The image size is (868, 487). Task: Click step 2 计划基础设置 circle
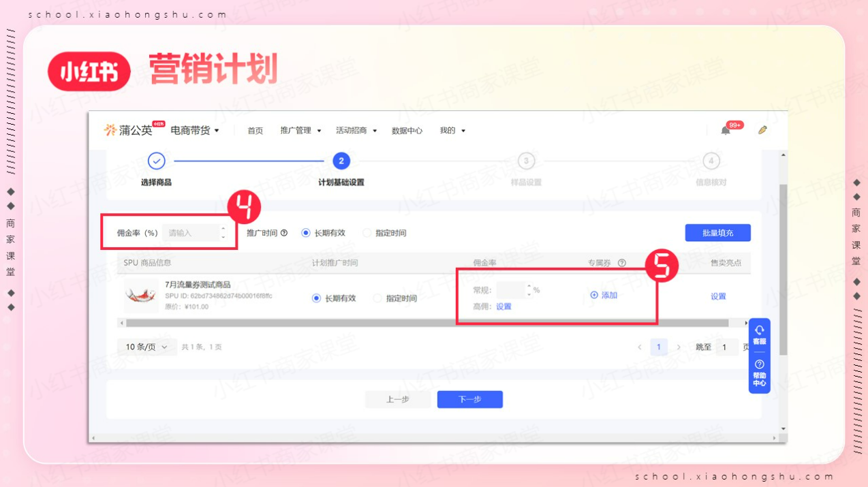341,161
